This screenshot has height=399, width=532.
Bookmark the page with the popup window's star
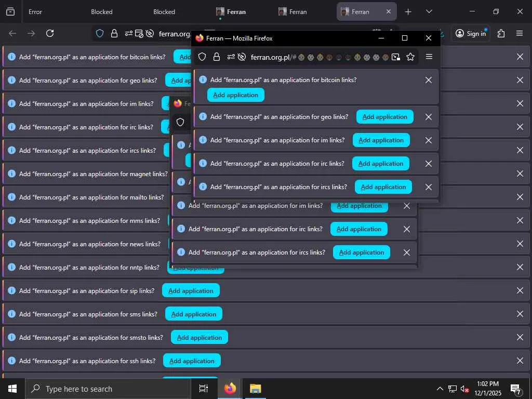410,57
